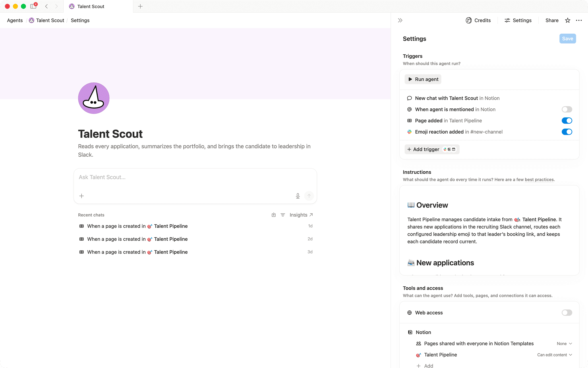
Task: Send message with up-arrow button
Action: tap(309, 196)
